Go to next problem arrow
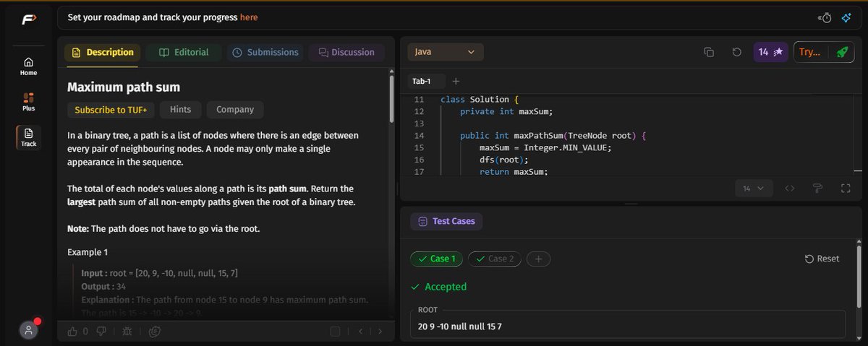The height and width of the screenshot is (346, 868). point(380,332)
